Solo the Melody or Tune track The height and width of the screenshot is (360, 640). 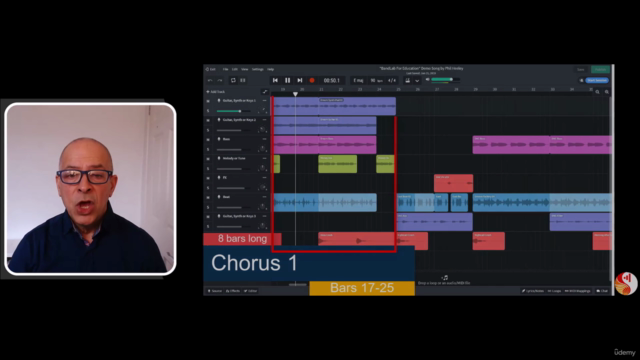pos(208,169)
